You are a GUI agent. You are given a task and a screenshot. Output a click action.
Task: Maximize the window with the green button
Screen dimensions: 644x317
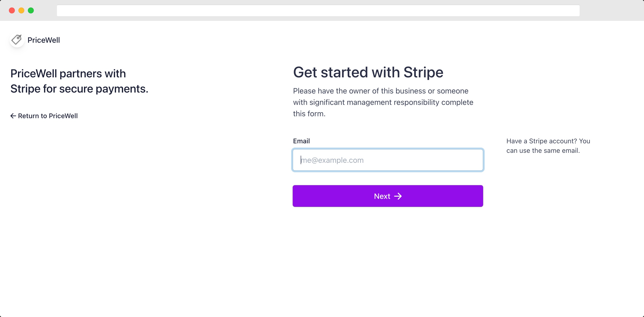click(x=31, y=10)
